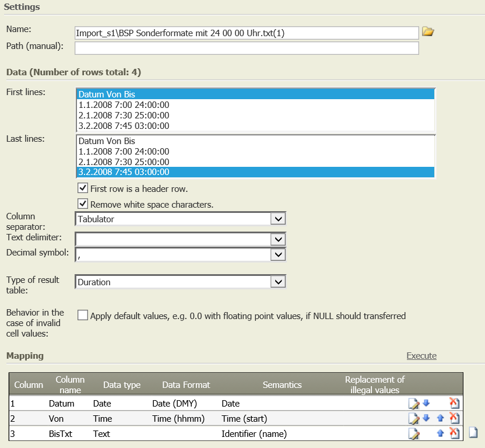Click the Path (manual) input field
The height and width of the screenshot is (448, 485).
247,48
